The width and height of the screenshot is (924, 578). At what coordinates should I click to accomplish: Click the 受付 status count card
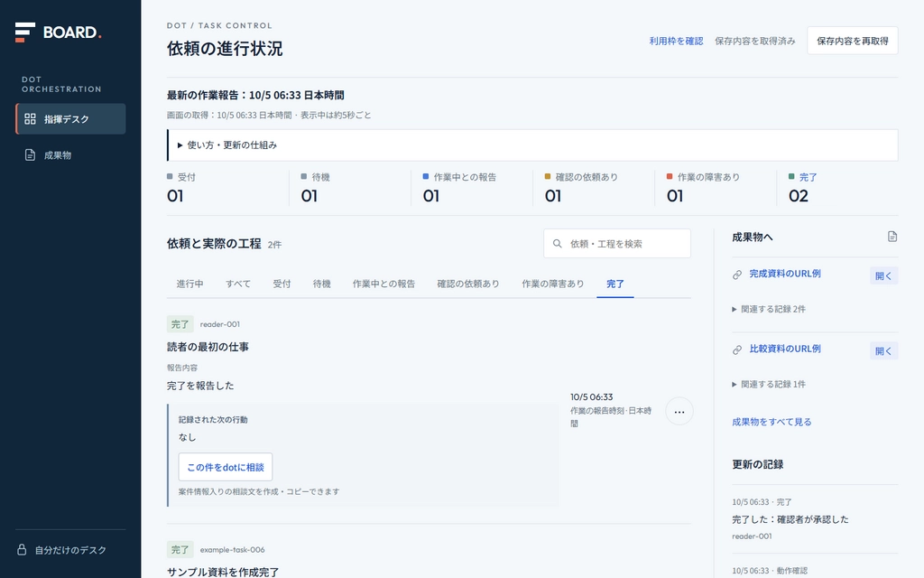[227, 188]
